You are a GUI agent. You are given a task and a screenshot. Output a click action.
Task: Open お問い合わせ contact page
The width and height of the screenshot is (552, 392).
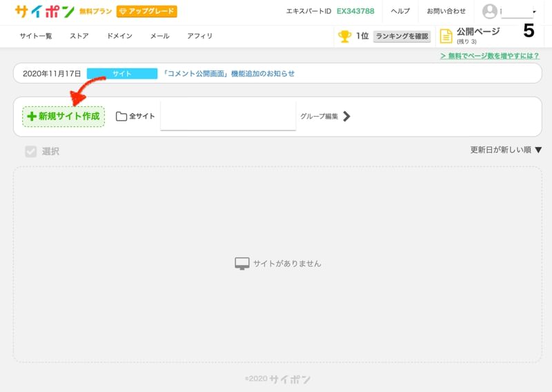click(446, 11)
